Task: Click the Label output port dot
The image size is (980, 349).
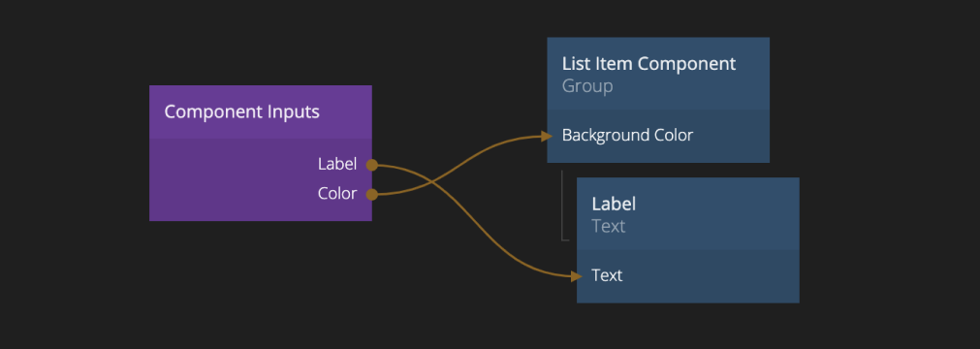Action: 372,165
